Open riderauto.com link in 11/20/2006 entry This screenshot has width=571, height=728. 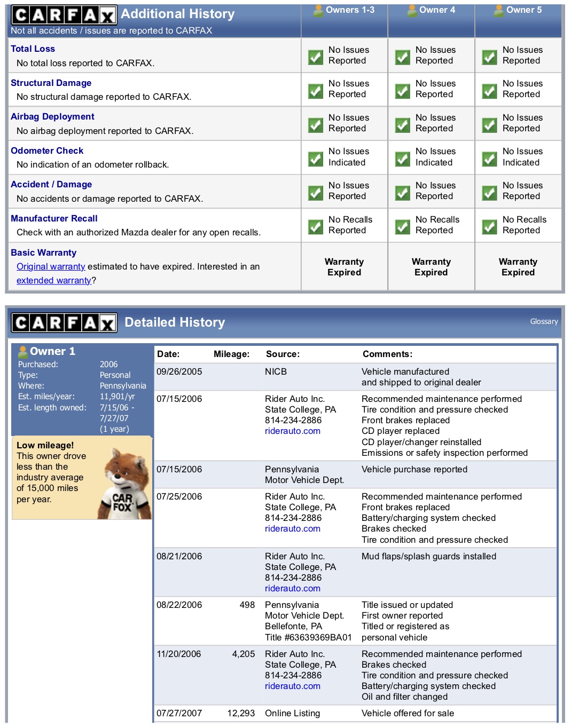(x=293, y=686)
